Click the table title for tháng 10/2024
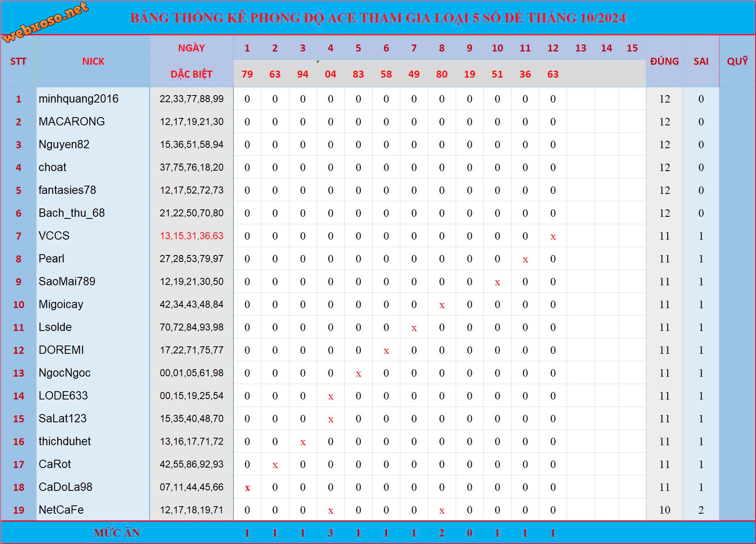 378,18
